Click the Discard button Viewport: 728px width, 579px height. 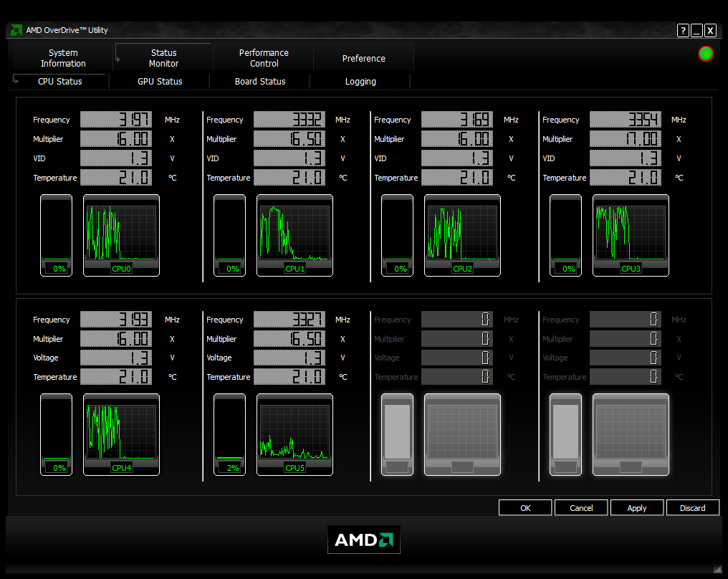[692, 508]
